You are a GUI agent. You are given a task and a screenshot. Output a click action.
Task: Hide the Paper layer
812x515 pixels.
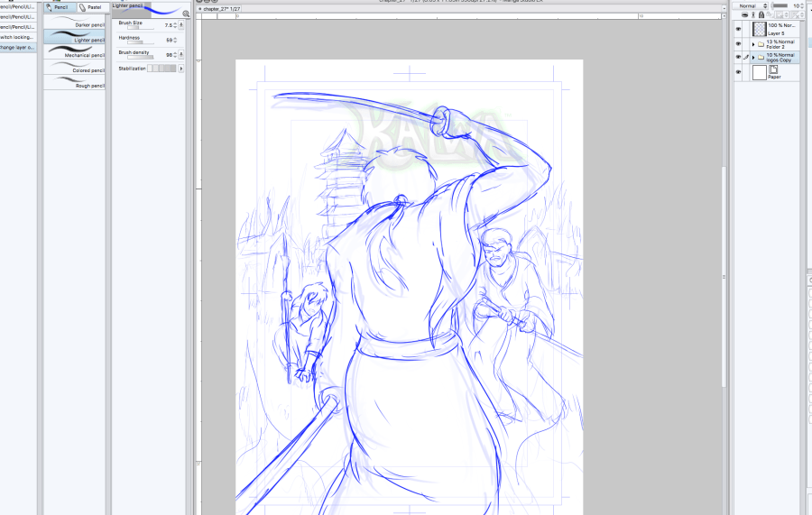pos(738,72)
